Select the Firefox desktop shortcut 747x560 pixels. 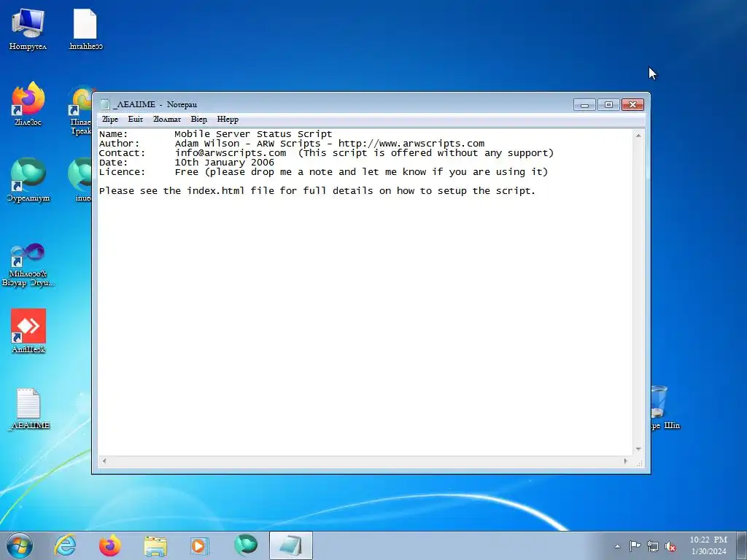(28, 104)
